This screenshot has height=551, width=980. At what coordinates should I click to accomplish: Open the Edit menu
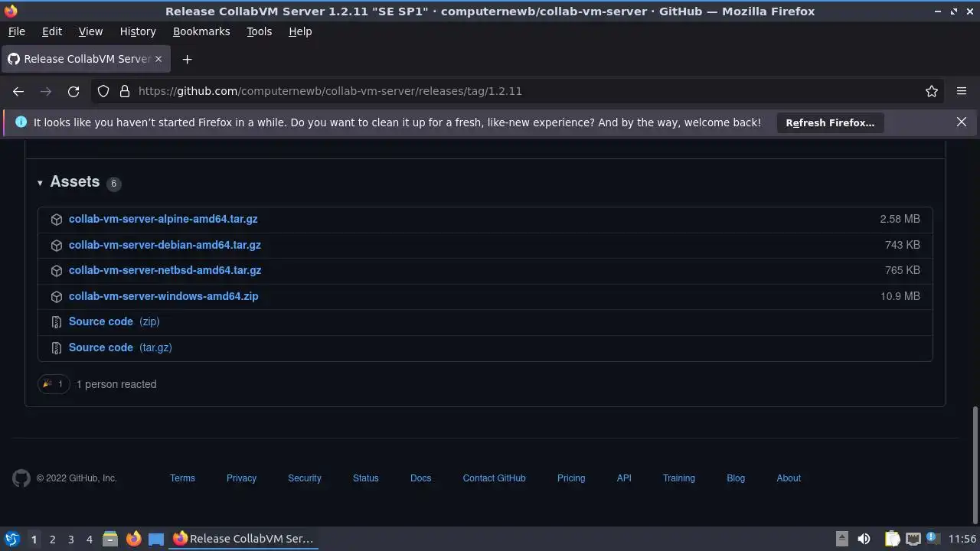click(52, 31)
